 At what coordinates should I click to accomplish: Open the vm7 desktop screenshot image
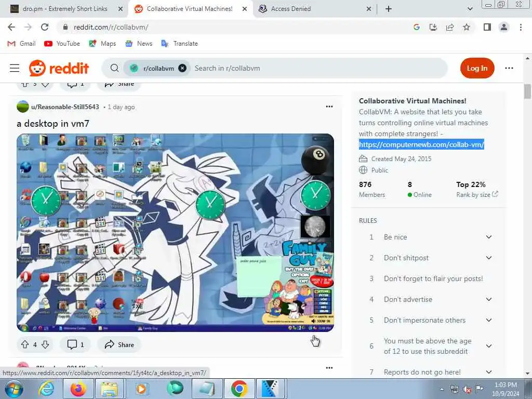click(x=176, y=233)
